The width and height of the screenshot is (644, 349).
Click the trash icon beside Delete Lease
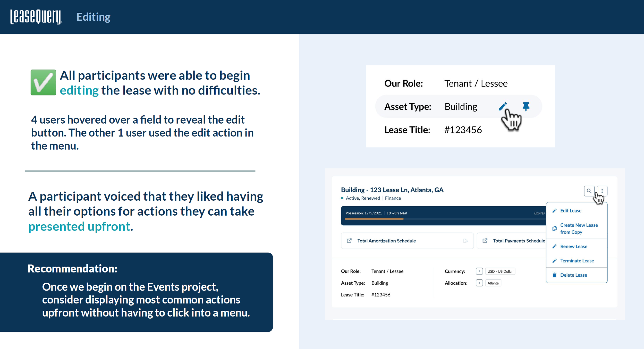pyautogui.click(x=554, y=275)
